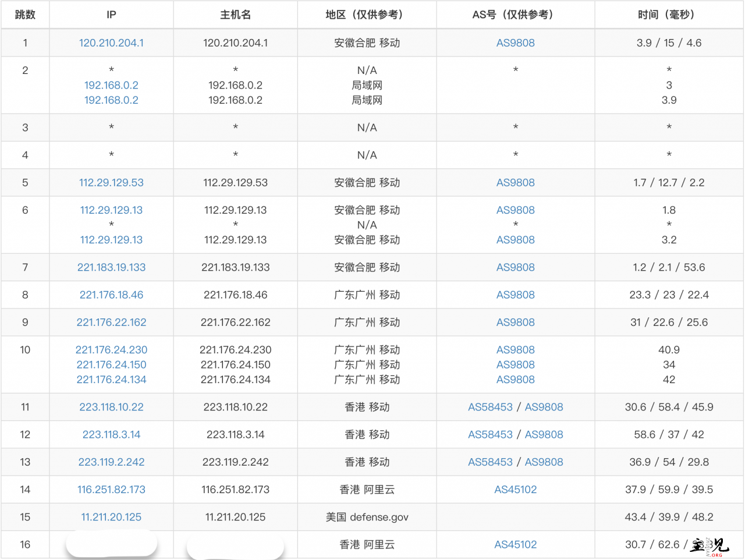Click hop number 7 cell

click(x=25, y=268)
